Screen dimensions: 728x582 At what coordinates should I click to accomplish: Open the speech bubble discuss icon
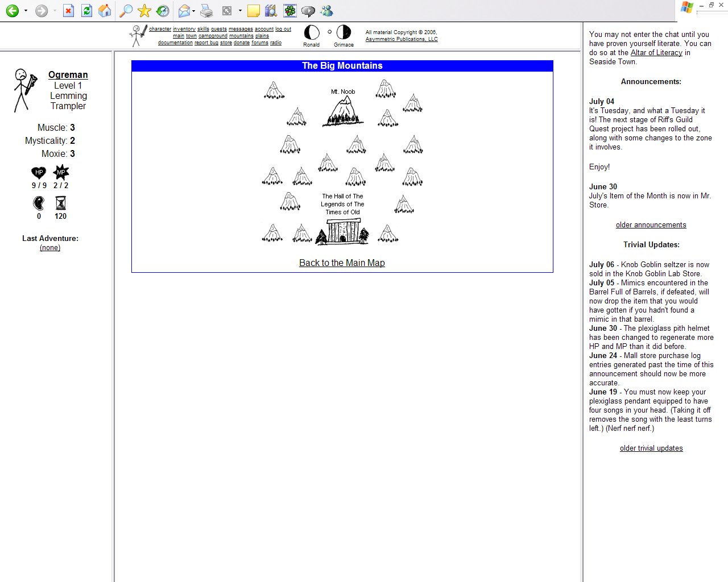[x=308, y=11]
